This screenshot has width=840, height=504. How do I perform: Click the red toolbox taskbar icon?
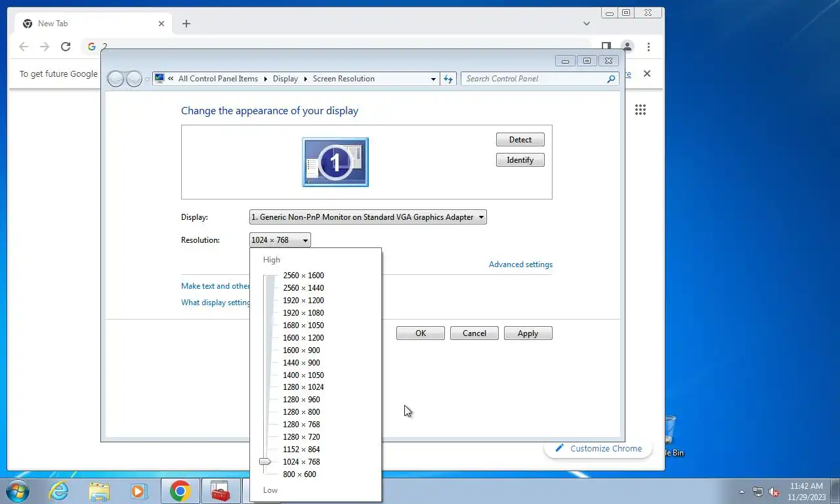(220, 491)
